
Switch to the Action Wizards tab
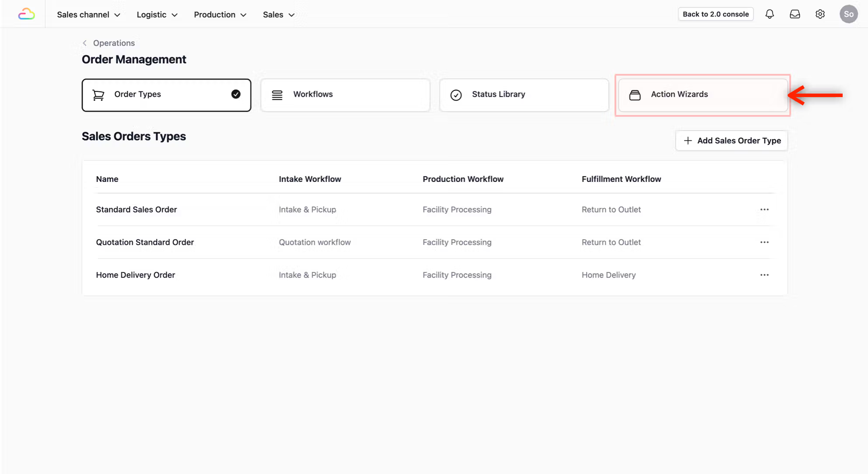coord(702,95)
